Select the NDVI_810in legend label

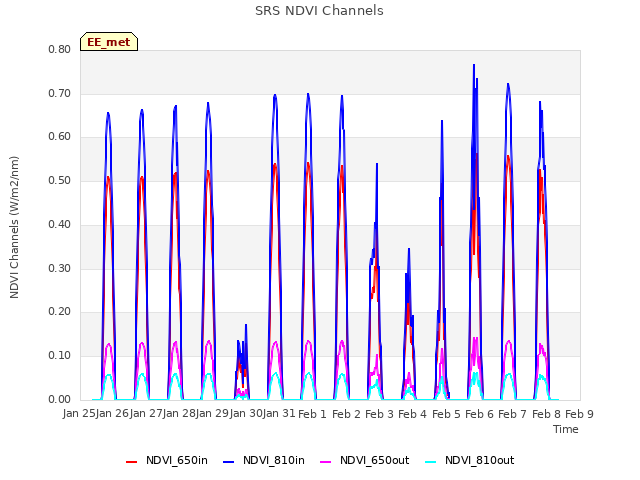[x=274, y=460]
